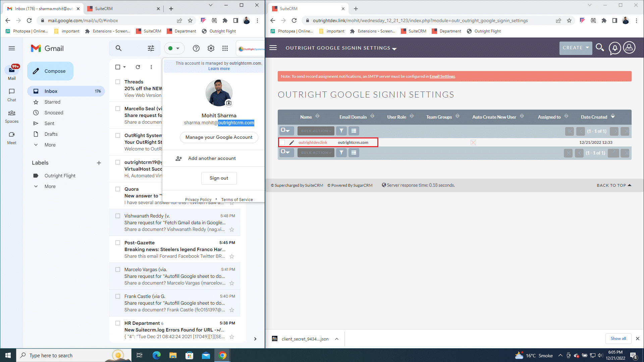This screenshot has height=362, width=644.
Task: Open SuiteCRM notifications bell icon
Action: 615,48
